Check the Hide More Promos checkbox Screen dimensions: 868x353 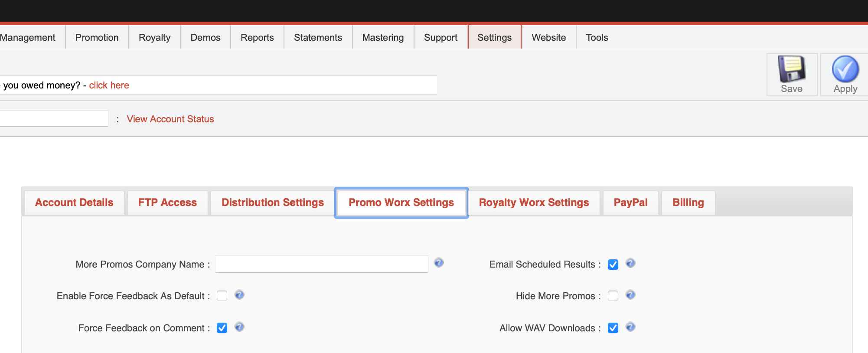pyautogui.click(x=613, y=296)
